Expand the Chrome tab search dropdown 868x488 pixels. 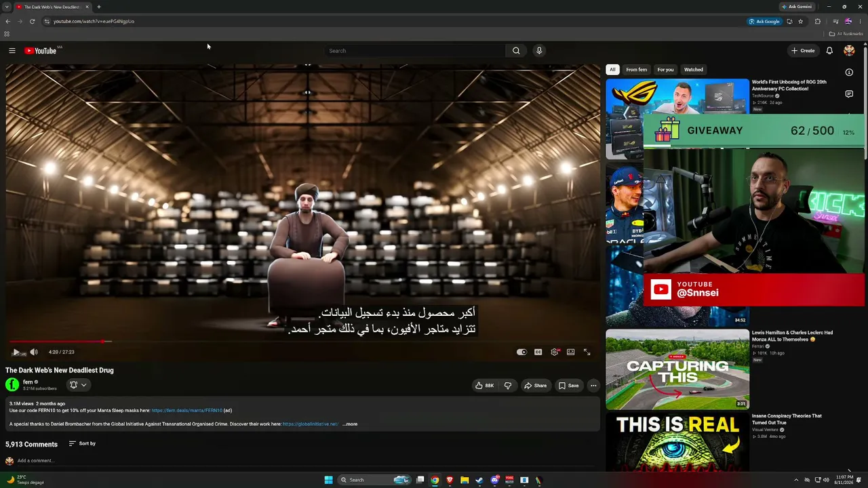[x=7, y=7]
